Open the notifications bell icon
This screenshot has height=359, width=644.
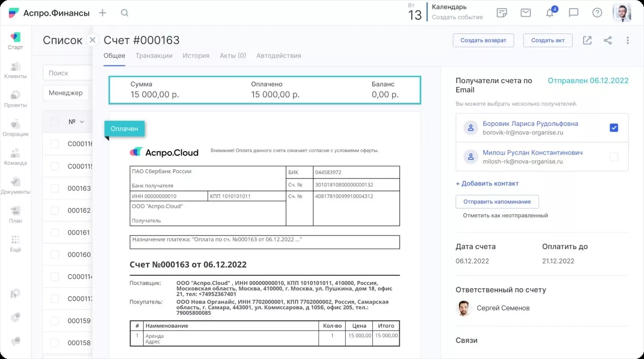coord(550,13)
